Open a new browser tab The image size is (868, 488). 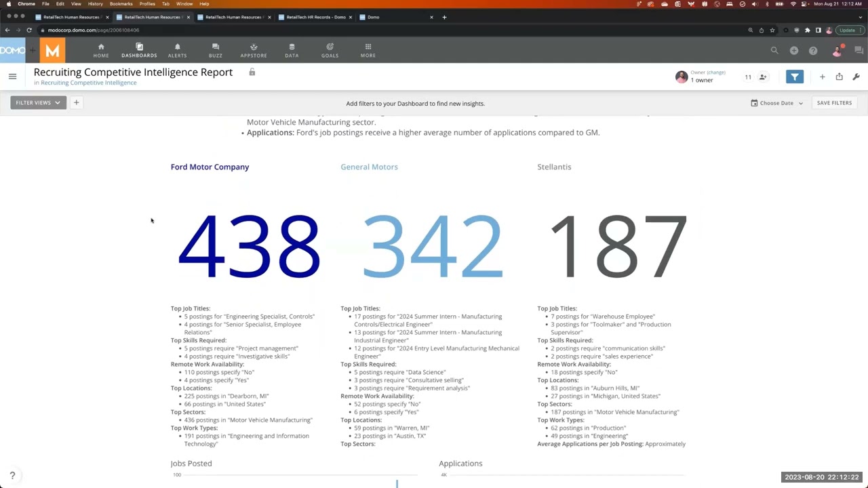point(444,17)
